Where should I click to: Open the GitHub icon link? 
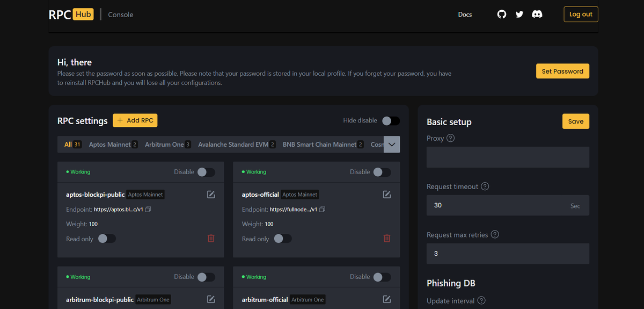click(502, 15)
